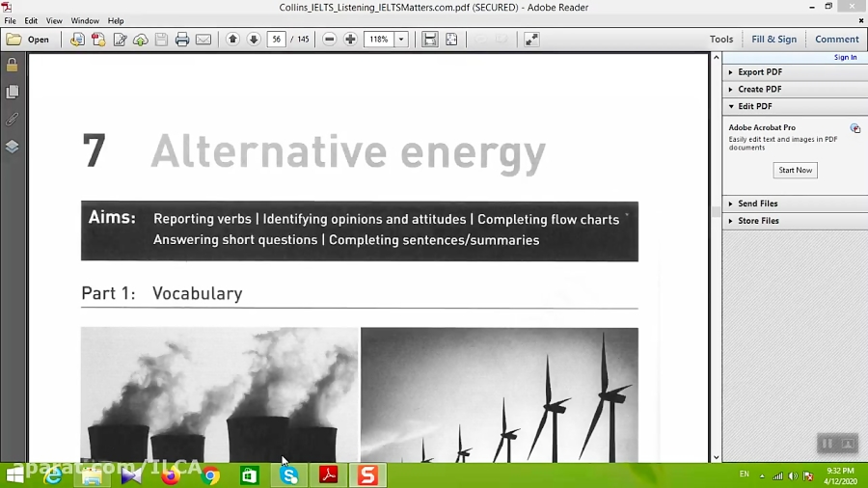Click the Print icon in toolbar

pos(182,40)
